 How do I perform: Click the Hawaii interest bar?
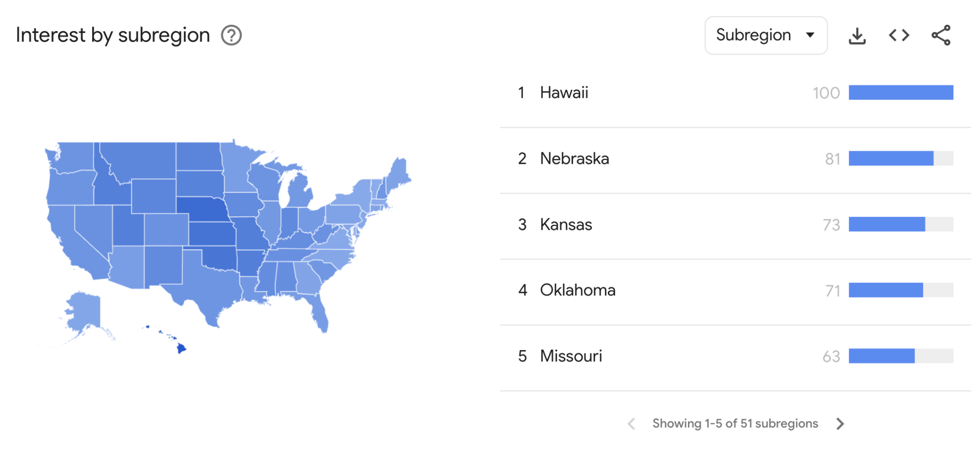(x=900, y=93)
